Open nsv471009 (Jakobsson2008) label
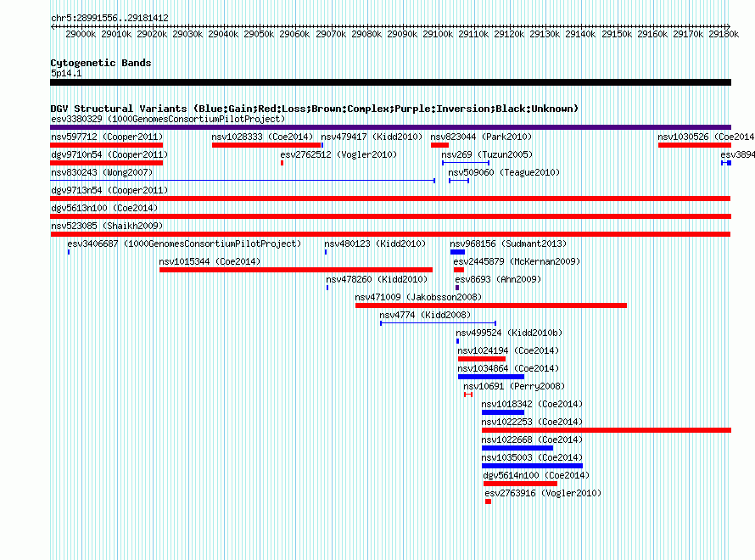Screen dimensions: 755x560 click(x=418, y=297)
